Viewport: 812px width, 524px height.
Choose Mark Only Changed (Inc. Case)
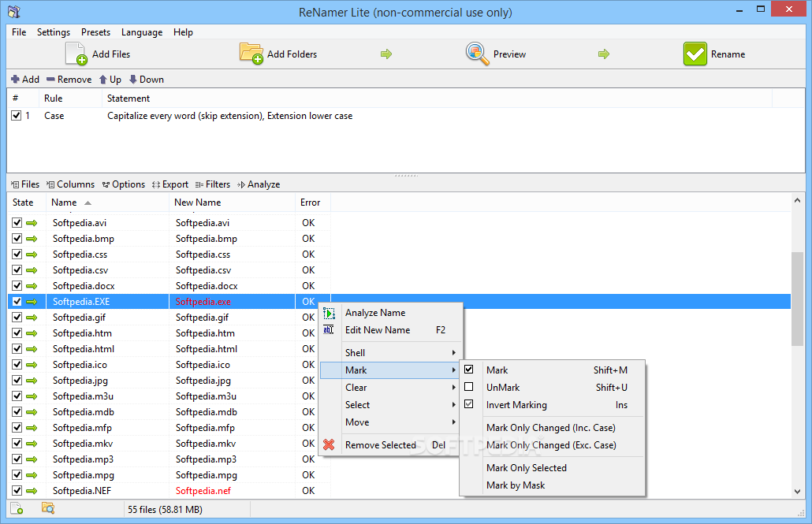553,428
